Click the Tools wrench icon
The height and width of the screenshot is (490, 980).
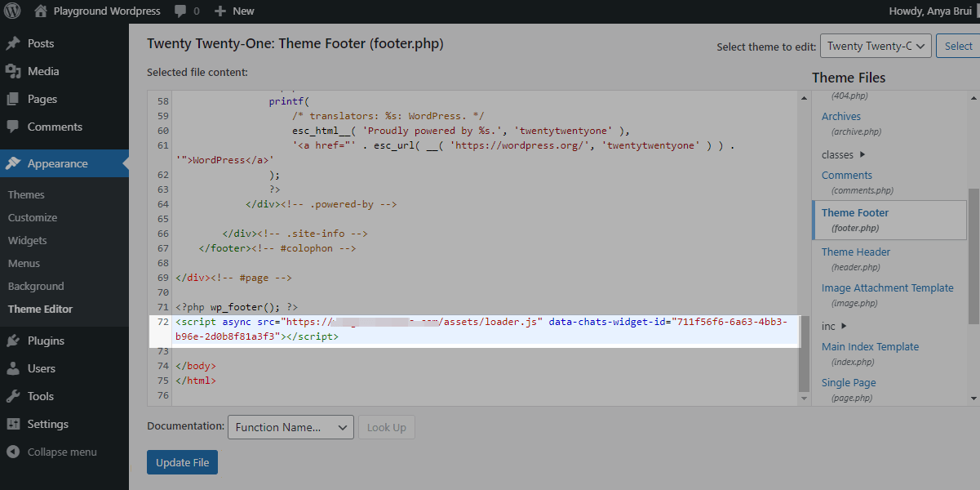point(13,396)
